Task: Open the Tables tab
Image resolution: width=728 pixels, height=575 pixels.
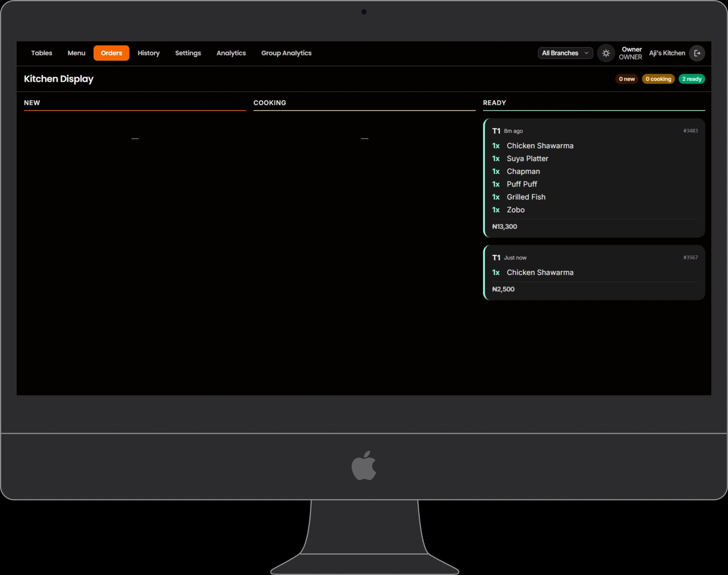Action: (x=42, y=53)
